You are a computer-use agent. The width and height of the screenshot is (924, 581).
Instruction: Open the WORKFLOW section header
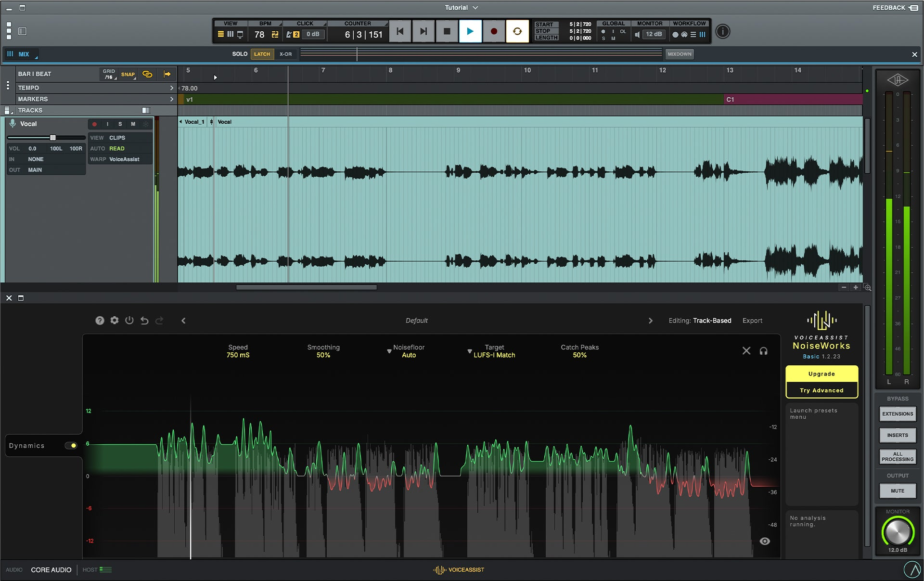click(x=689, y=24)
